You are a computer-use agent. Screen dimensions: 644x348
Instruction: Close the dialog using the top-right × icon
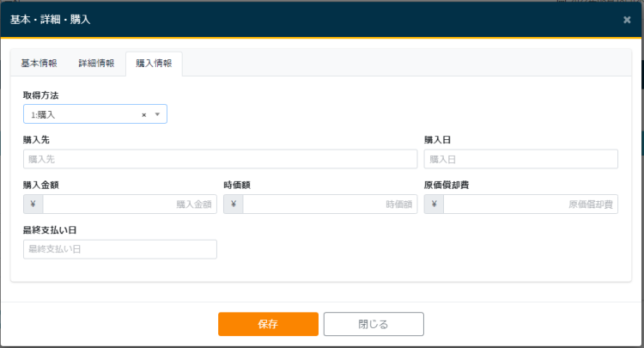627,19
